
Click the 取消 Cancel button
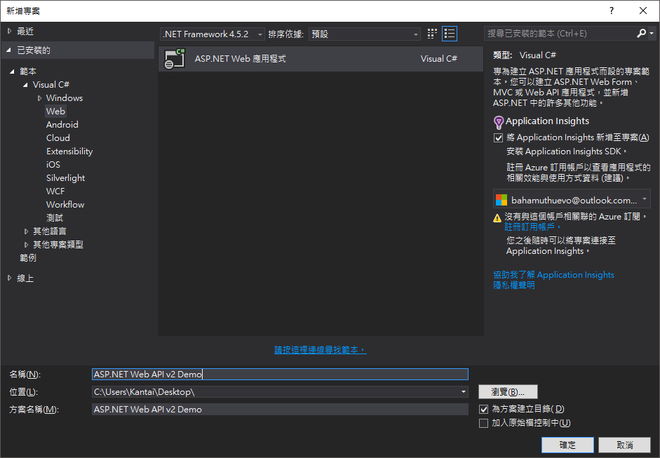pyautogui.click(x=625, y=445)
